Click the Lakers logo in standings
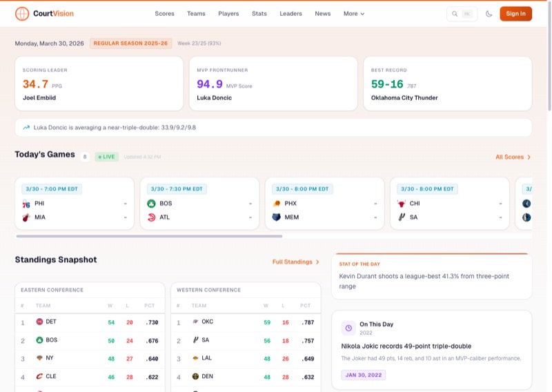552x392 pixels. click(195, 357)
